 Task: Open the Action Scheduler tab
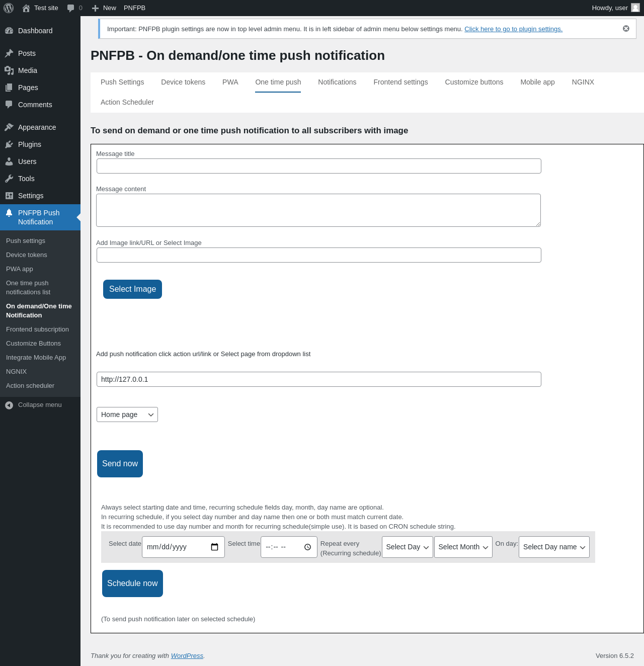pos(127,102)
